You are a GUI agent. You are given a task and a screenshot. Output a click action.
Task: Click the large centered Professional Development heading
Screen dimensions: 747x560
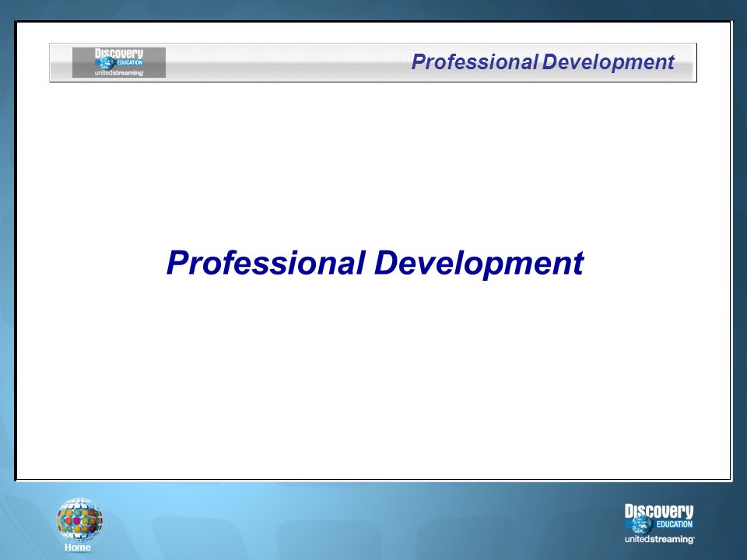[x=375, y=264]
